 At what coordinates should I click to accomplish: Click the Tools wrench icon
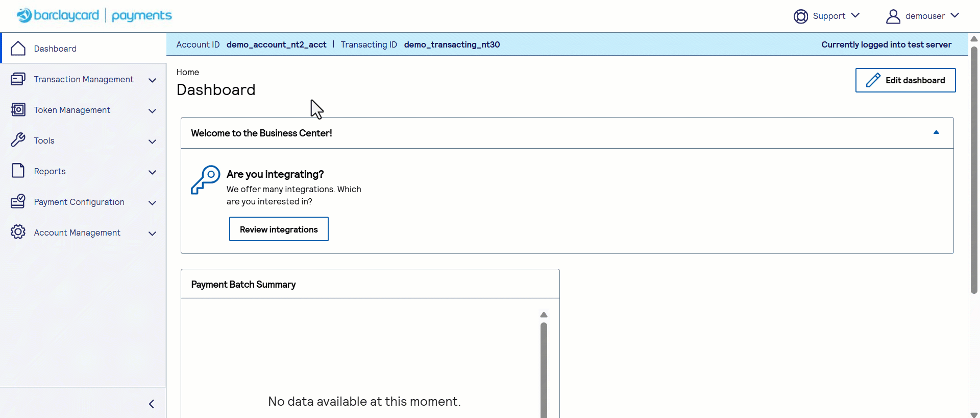[x=18, y=141]
